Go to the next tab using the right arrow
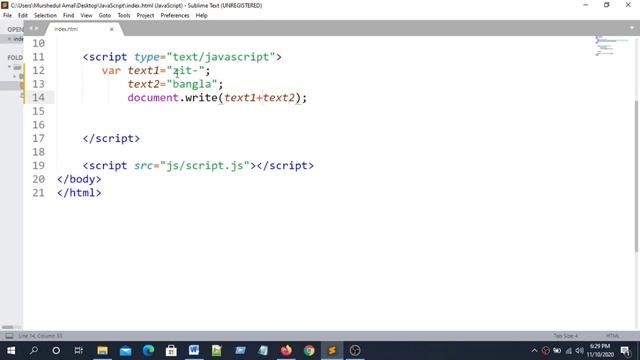Viewport: 640px width, 360px height. coord(36,28)
